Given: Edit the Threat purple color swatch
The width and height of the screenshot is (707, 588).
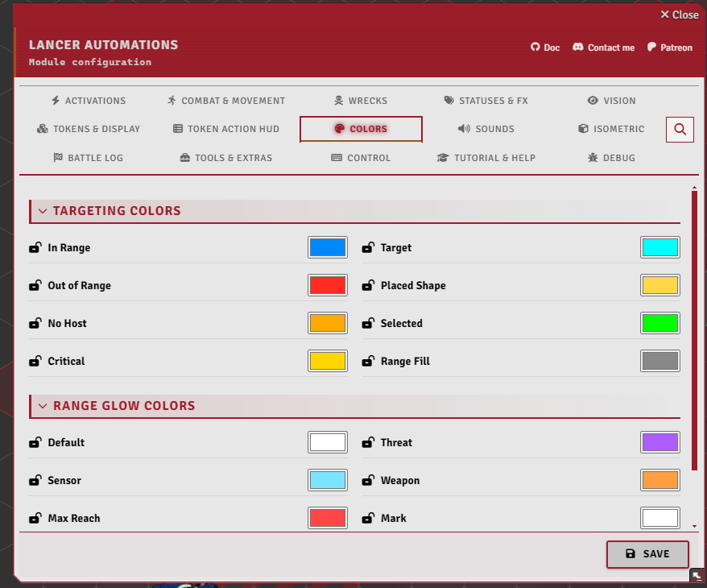Looking at the screenshot, I should pyautogui.click(x=660, y=442).
